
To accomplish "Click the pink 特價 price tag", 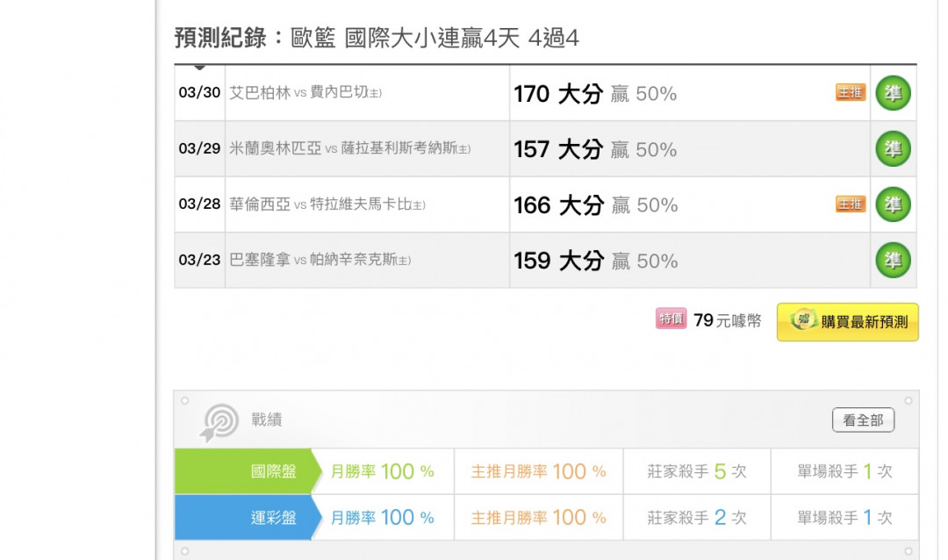I will pyautogui.click(x=671, y=319).
